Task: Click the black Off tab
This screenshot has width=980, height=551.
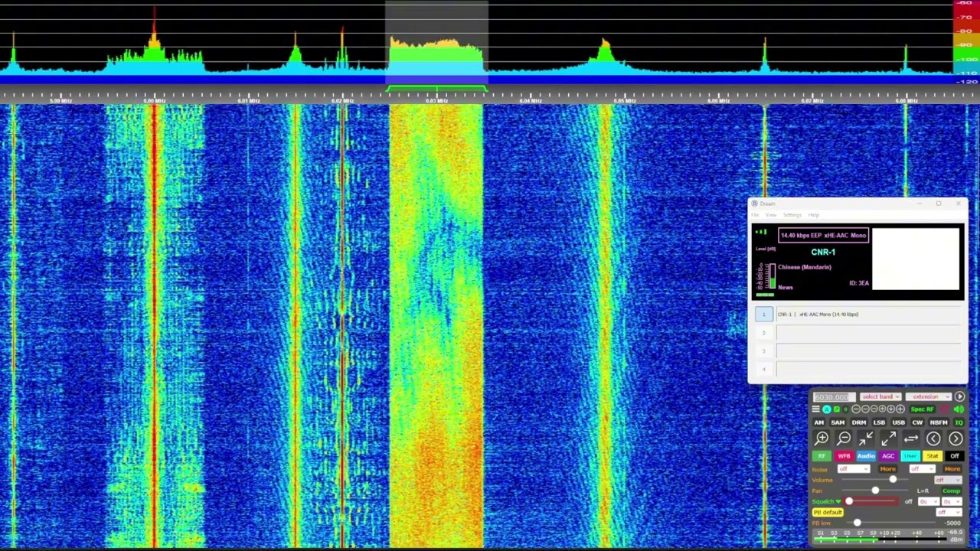Action: coord(955,456)
